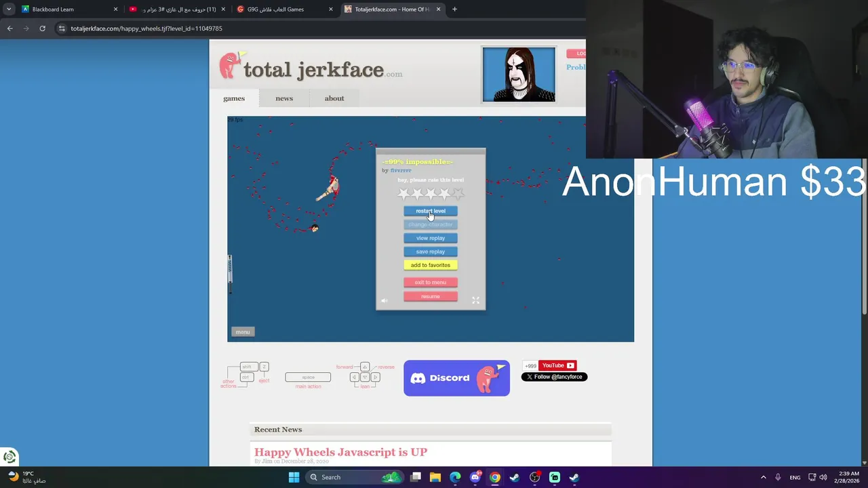Click the address bar URL field
Viewport: 868px width, 488px height.
pyautogui.click(x=319, y=28)
